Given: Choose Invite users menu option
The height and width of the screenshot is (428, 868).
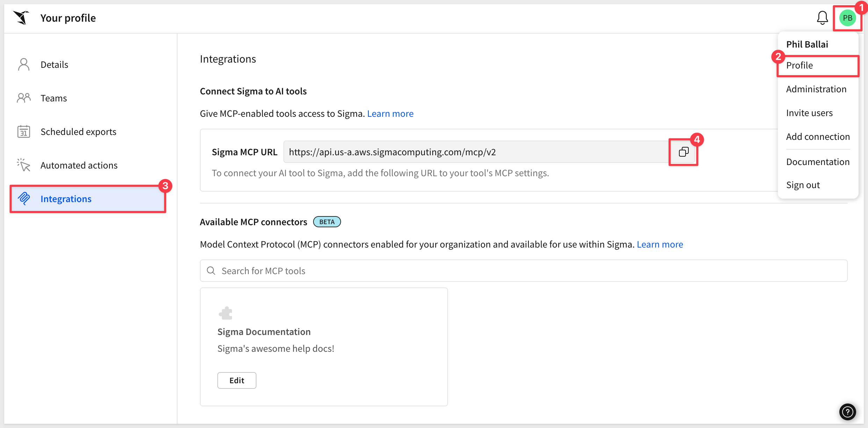Looking at the screenshot, I should click(809, 113).
